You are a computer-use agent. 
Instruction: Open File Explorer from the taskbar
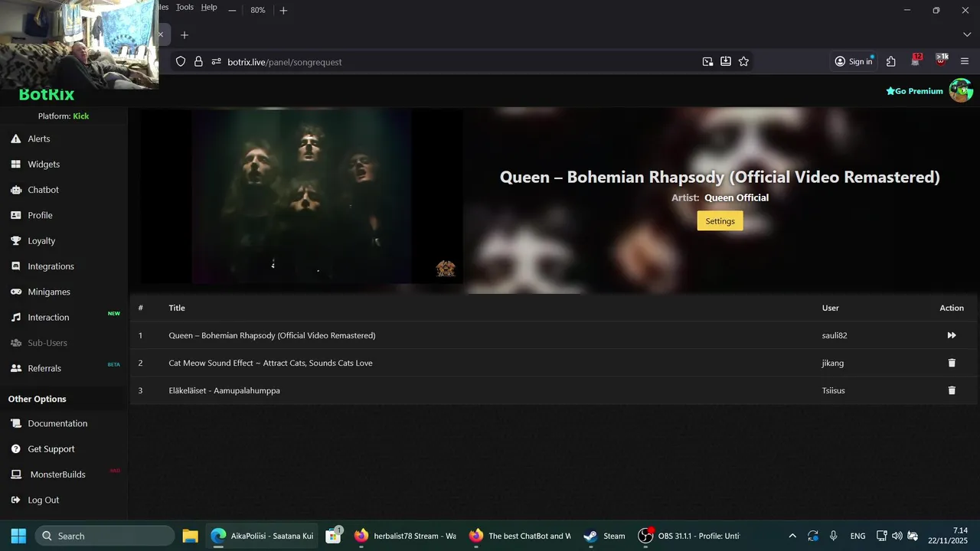[x=190, y=536]
